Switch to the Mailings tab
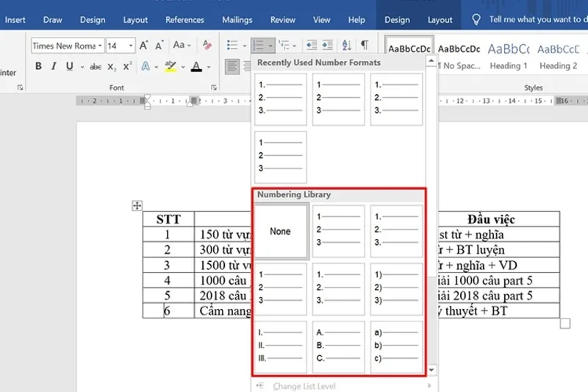The width and height of the screenshot is (588, 392). 237,20
